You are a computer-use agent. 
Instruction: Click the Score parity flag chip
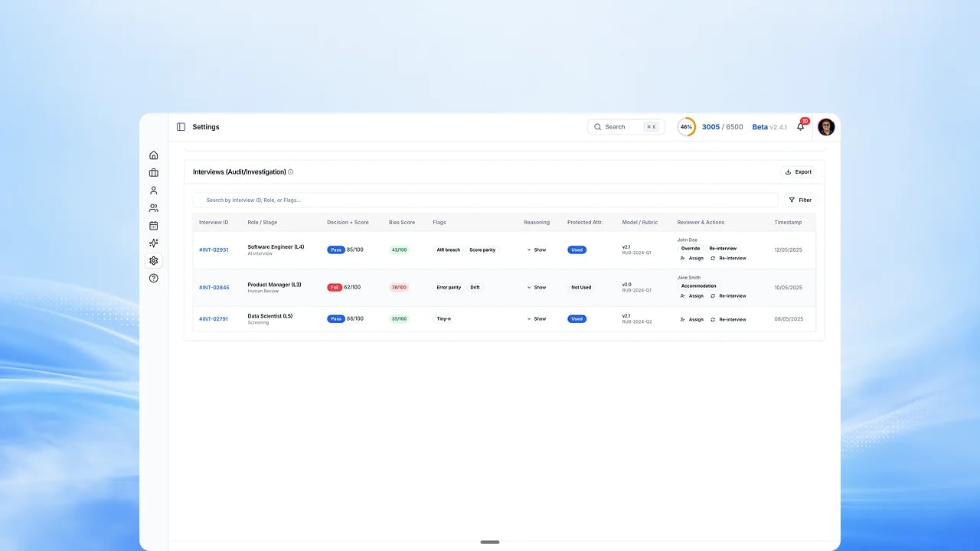coord(482,250)
